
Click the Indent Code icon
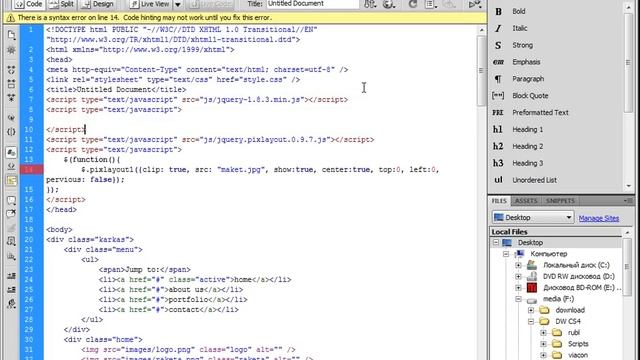pyautogui.click(x=11, y=276)
